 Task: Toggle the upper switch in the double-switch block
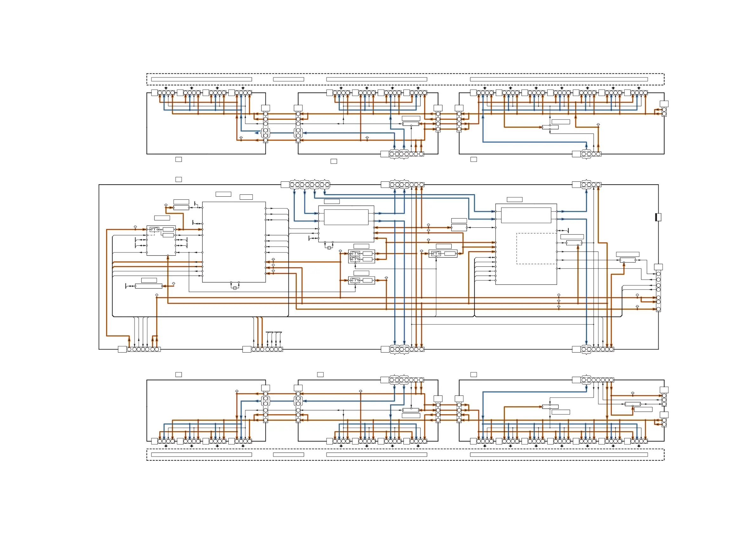[355, 254]
